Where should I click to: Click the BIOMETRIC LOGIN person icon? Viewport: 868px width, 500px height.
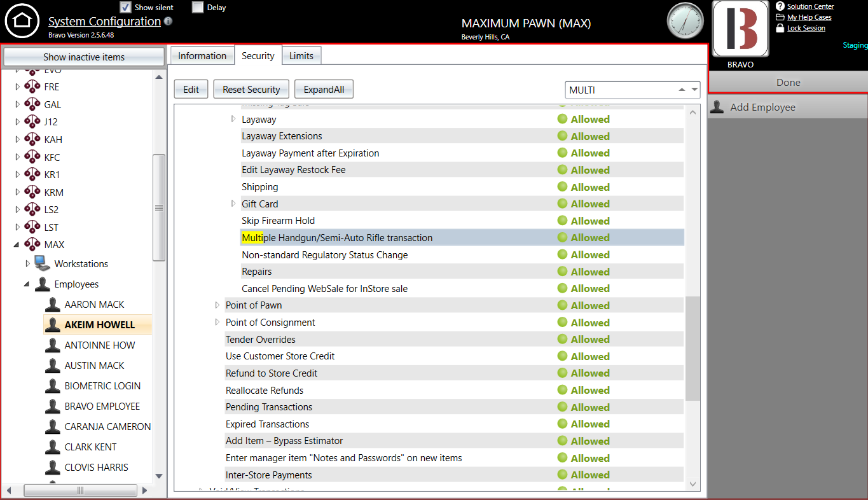point(53,385)
